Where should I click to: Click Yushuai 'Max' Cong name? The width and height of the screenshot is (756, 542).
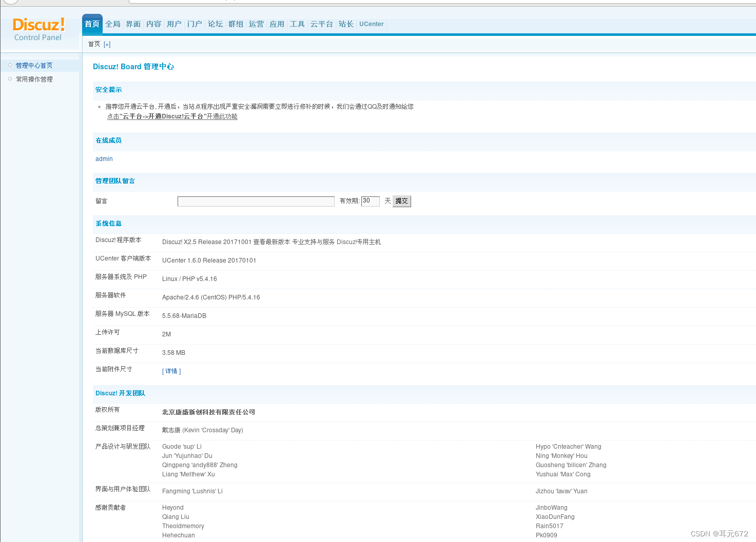pyautogui.click(x=563, y=474)
